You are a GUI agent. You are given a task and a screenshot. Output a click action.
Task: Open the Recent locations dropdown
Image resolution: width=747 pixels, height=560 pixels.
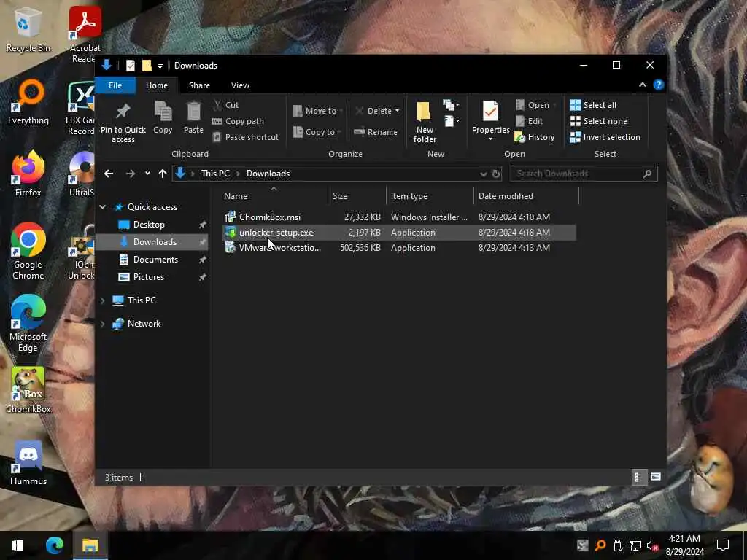(x=147, y=174)
